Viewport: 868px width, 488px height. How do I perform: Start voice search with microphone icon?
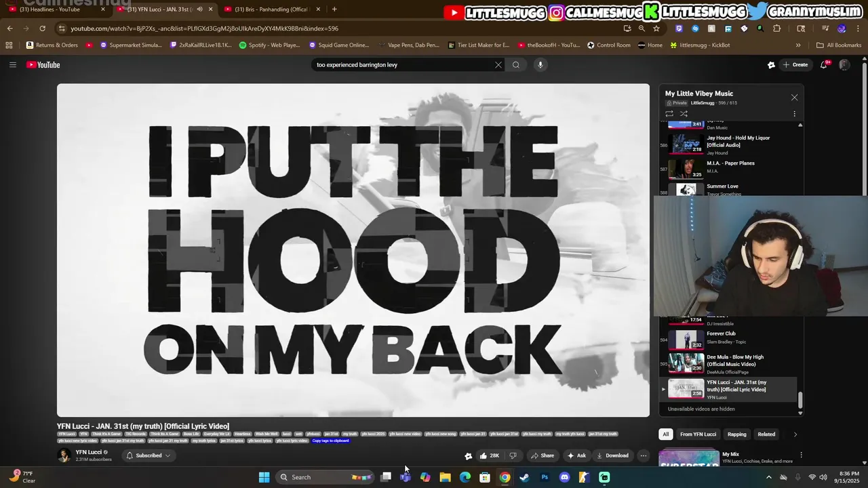[x=540, y=64]
